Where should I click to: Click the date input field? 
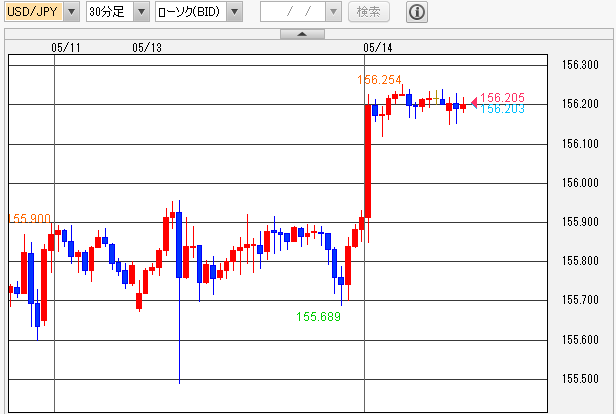tap(293, 12)
